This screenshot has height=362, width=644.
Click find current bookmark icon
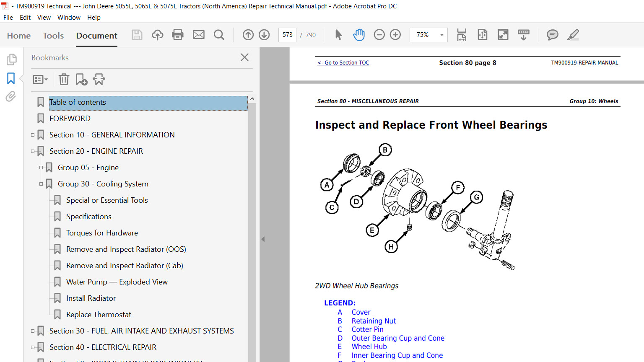[x=99, y=79]
